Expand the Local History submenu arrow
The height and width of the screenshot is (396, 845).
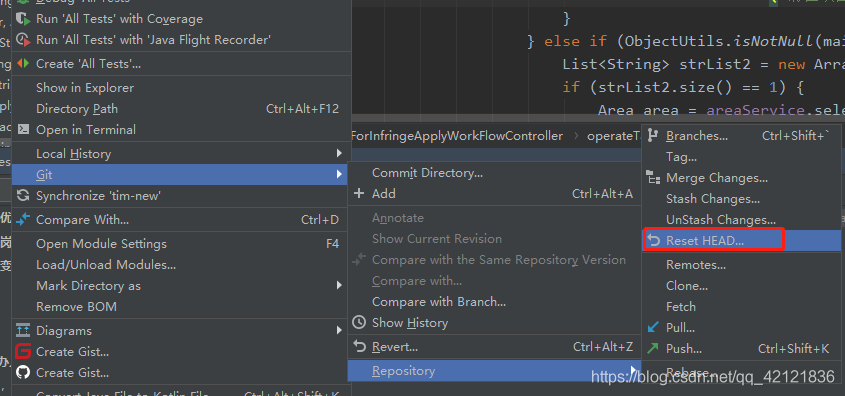(x=340, y=154)
